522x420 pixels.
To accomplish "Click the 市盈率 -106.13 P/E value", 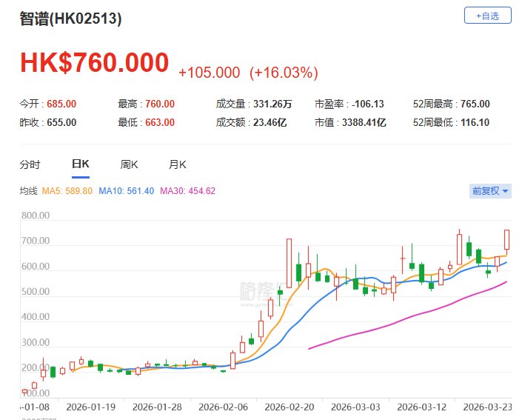I will click(x=369, y=104).
